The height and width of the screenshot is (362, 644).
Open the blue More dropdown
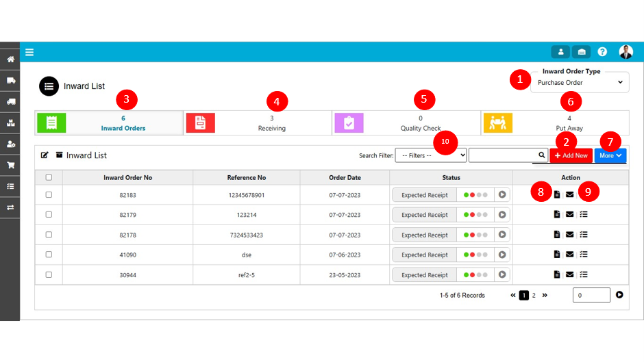point(610,155)
